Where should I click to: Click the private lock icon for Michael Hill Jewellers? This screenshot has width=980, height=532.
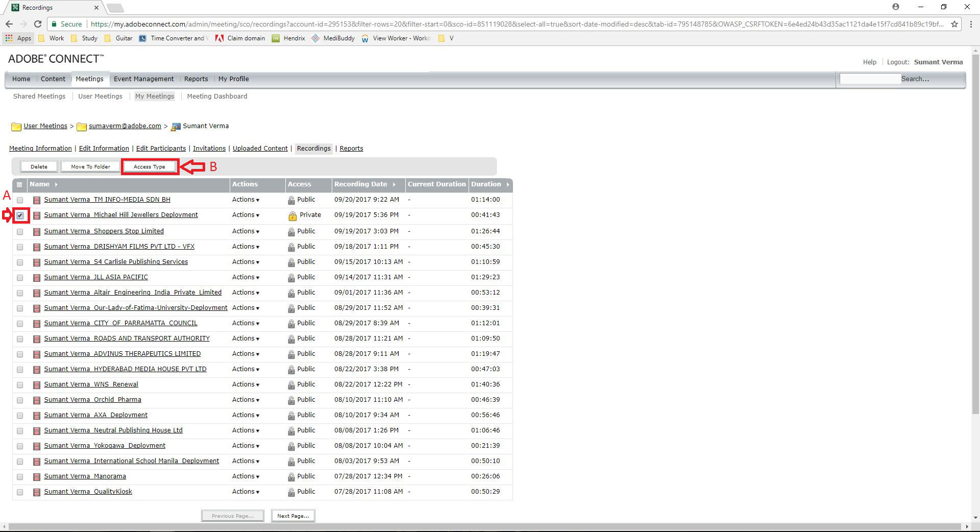point(292,215)
